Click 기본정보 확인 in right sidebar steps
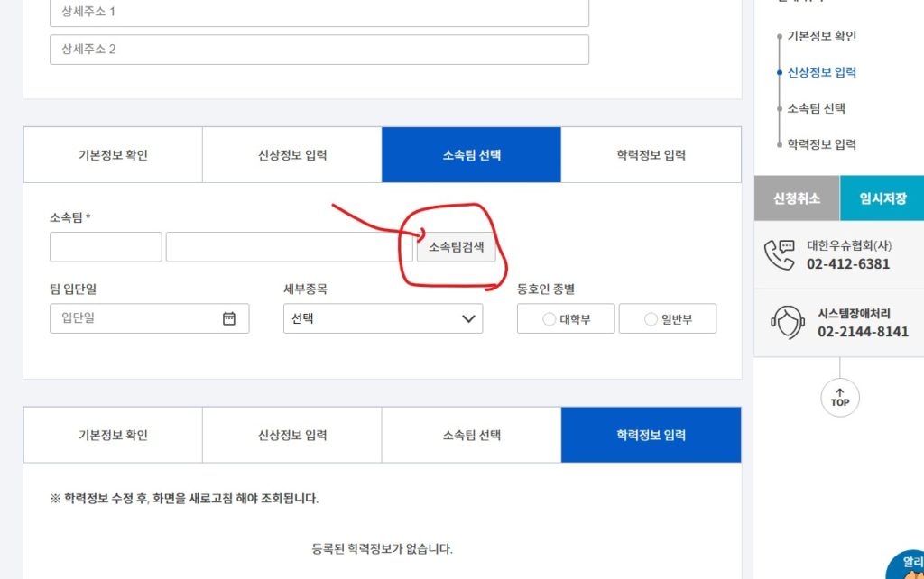 (x=821, y=36)
